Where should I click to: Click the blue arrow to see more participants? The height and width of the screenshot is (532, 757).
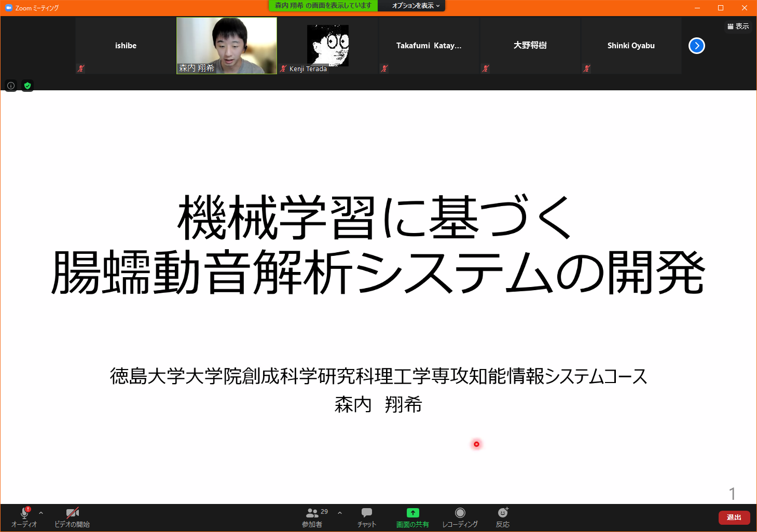(697, 46)
